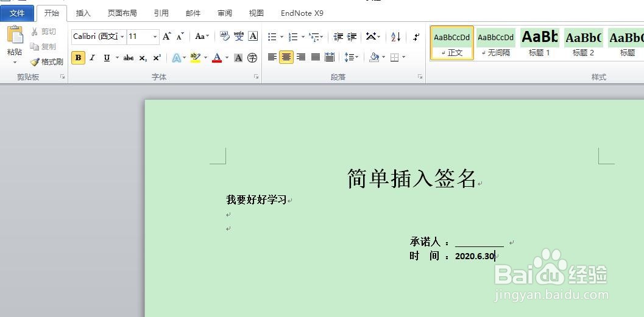644x317 pixels.
Task: Justify paragraph text
Action: click(x=316, y=57)
